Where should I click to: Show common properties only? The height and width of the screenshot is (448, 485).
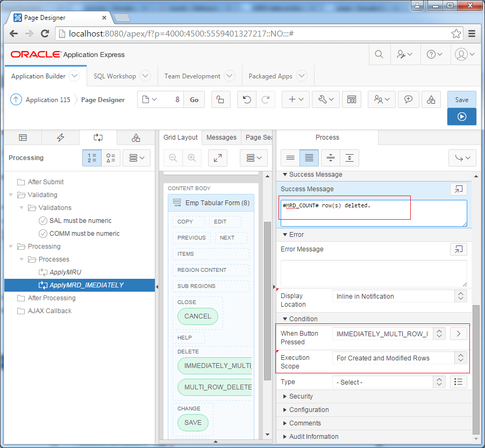click(290, 158)
